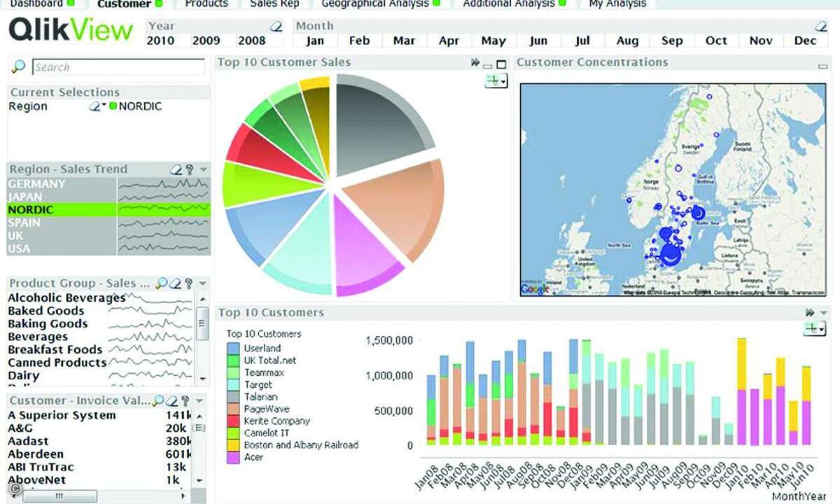This screenshot has height=504, width=840.
Task: Select month Jun
Action: pyautogui.click(x=538, y=41)
